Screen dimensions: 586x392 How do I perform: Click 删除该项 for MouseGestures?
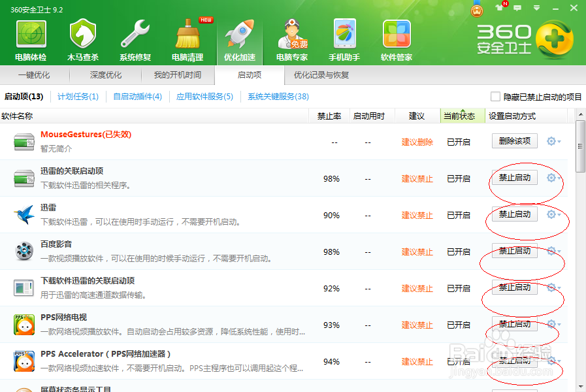click(x=514, y=140)
